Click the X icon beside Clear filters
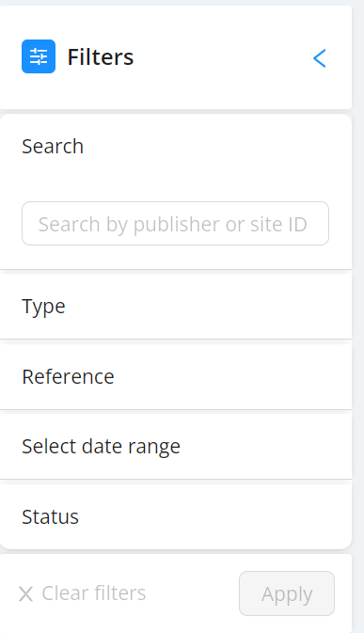The image size is (364, 633). 25,593
